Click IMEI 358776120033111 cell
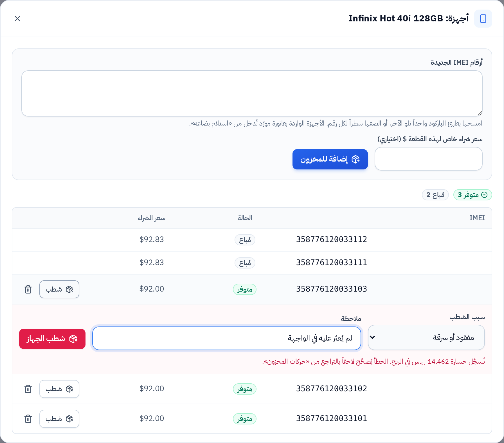Viewport: 504px width, 443px height. click(x=332, y=263)
